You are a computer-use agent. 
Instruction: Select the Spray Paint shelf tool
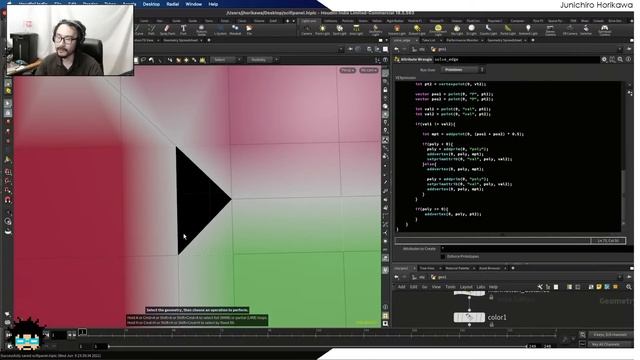(x=167, y=30)
